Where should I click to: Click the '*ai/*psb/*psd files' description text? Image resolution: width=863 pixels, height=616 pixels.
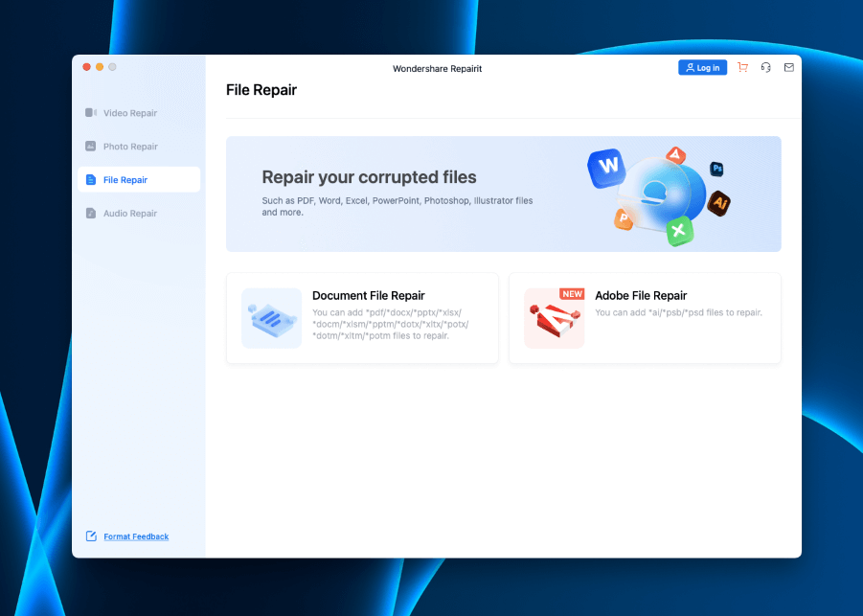pos(679,312)
